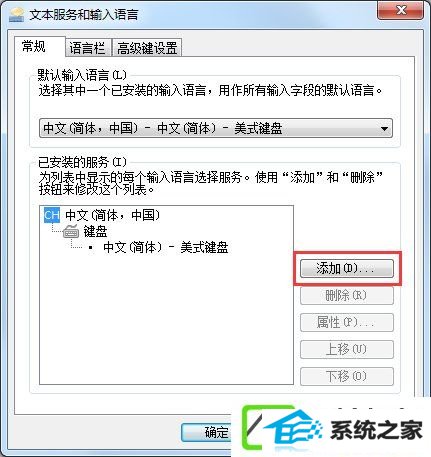Click the CH language badge icon

coord(52,215)
